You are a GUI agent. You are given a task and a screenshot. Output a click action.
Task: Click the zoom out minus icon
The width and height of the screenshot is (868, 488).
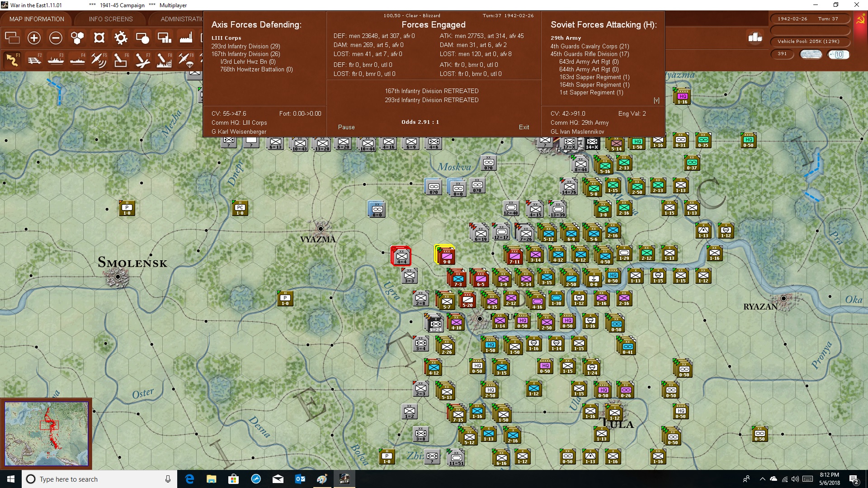56,38
